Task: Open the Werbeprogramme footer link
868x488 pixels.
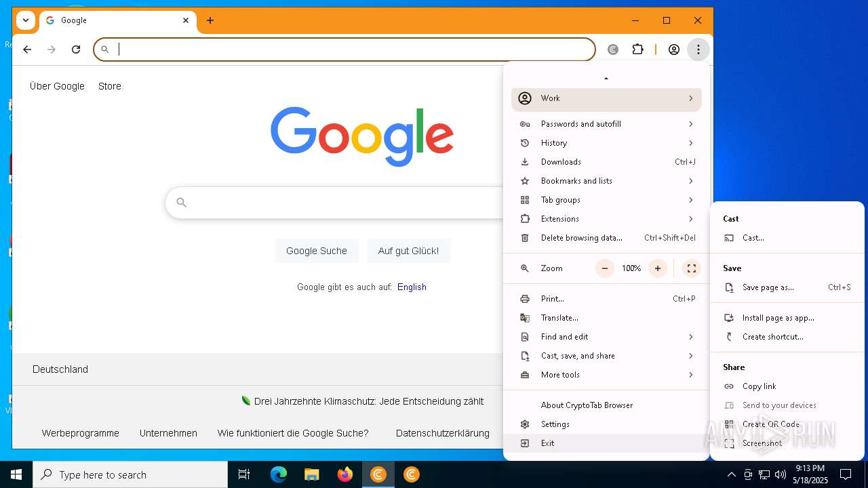Action: (x=80, y=433)
